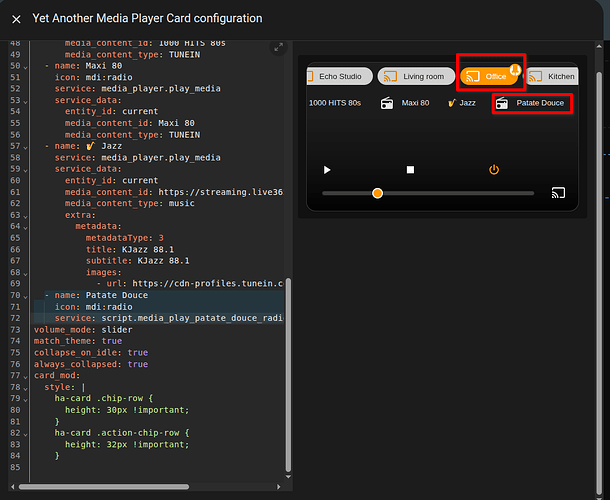Click the radio icon beside Patate Douce

502,103
